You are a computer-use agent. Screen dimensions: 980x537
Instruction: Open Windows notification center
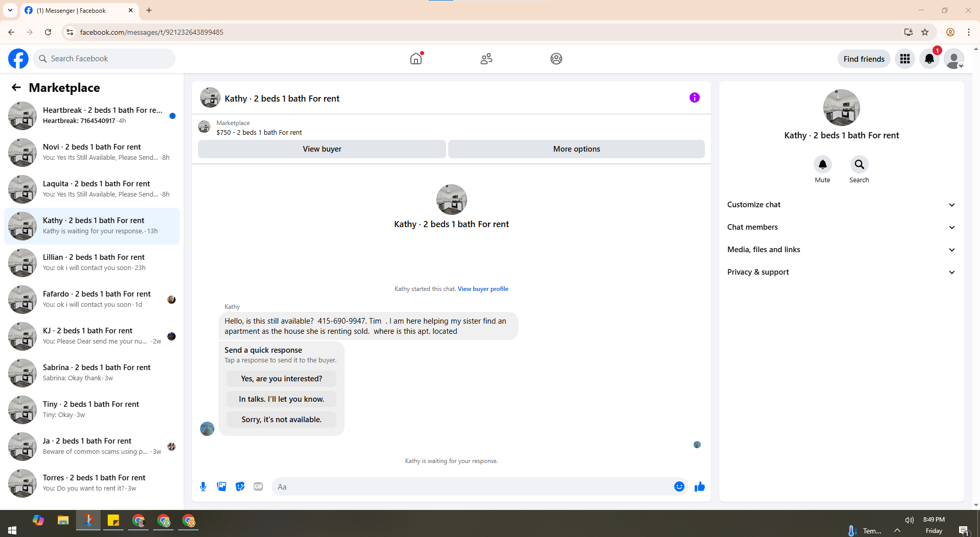point(964,531)
